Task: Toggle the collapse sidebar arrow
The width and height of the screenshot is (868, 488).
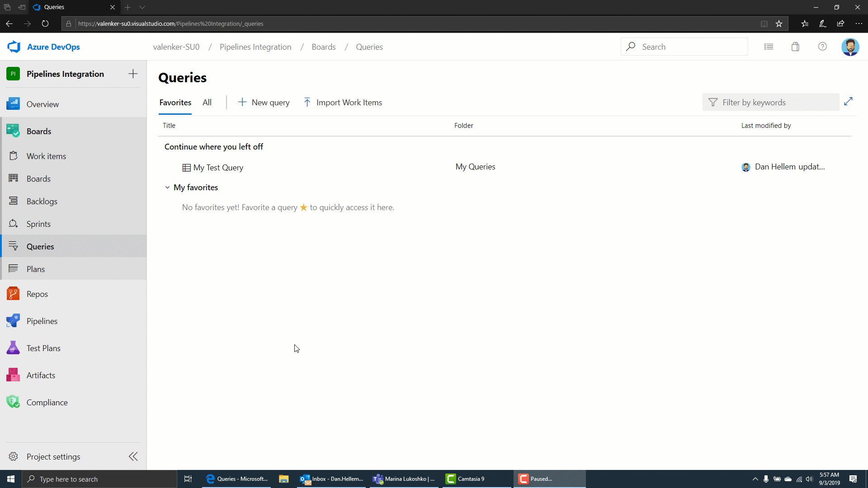Action: point(133,456)
